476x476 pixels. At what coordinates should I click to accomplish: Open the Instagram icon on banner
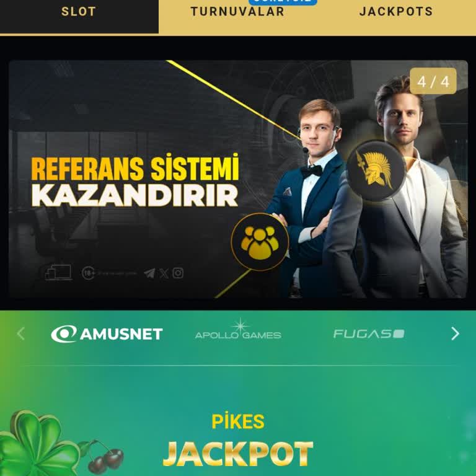click(x=178, y=273)
